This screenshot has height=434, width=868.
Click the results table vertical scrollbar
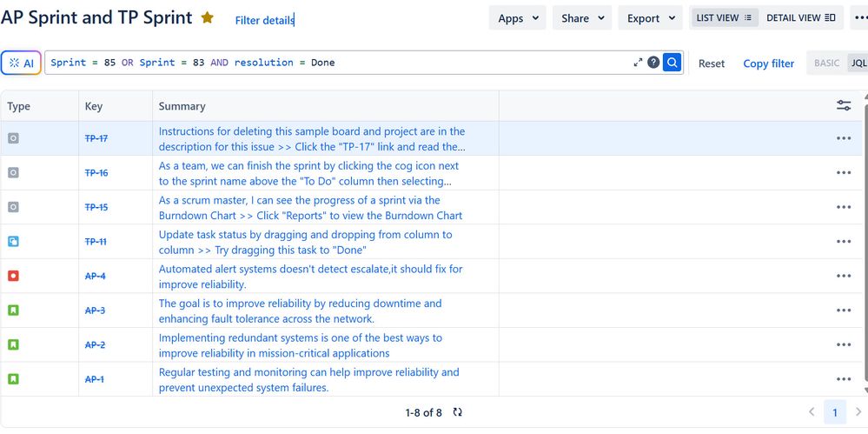pyautogui.click(x=865, y=244)
